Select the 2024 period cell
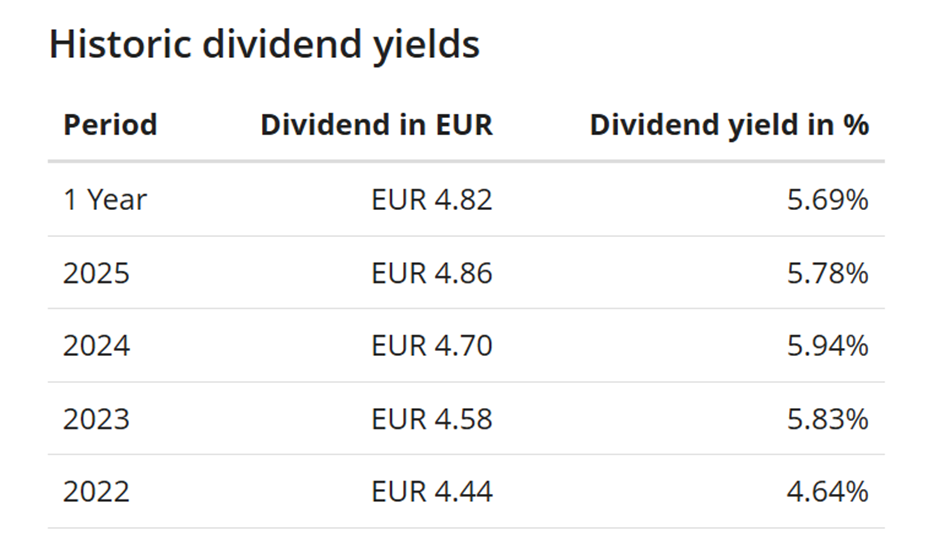Screen dimensions: 945x558 click(x=96, y=346)
